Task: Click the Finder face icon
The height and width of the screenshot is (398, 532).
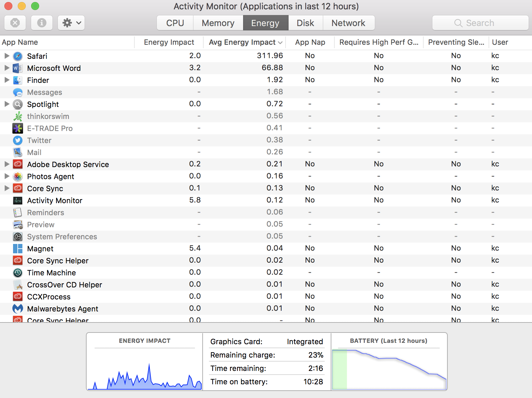Action: click(x=18, y=80)
